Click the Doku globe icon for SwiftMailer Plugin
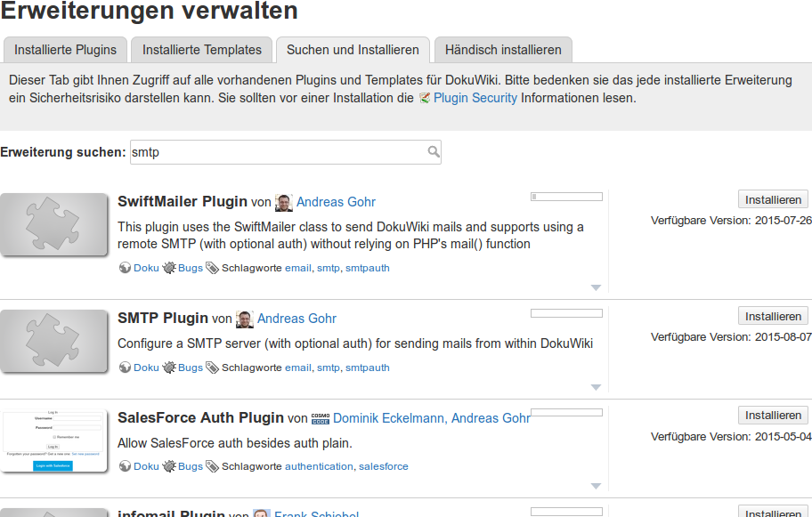Image resolution: width=812 pixels, height=517 pixels. 125,268
